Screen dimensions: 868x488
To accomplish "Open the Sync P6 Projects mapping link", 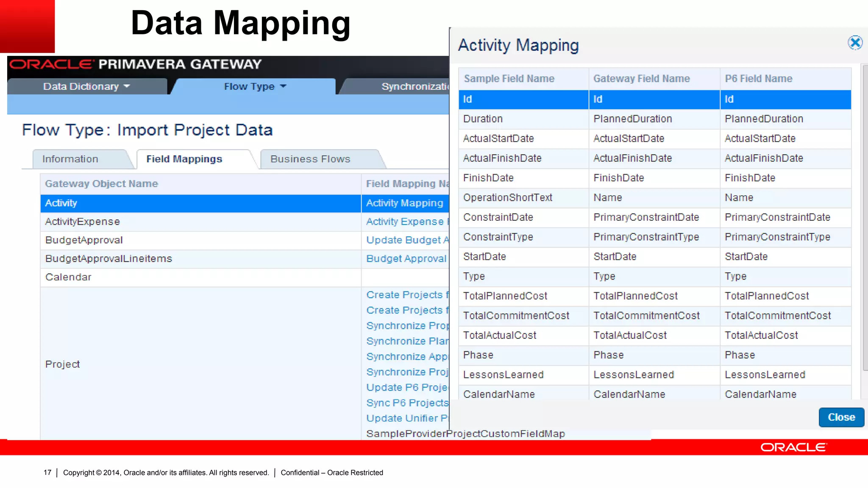I will tap(407, 403).
